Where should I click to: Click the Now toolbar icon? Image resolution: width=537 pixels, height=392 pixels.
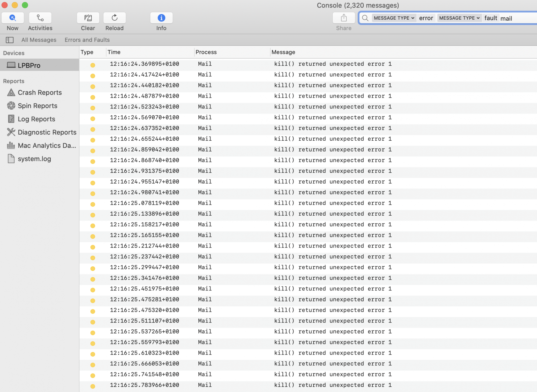pos(13,18)
